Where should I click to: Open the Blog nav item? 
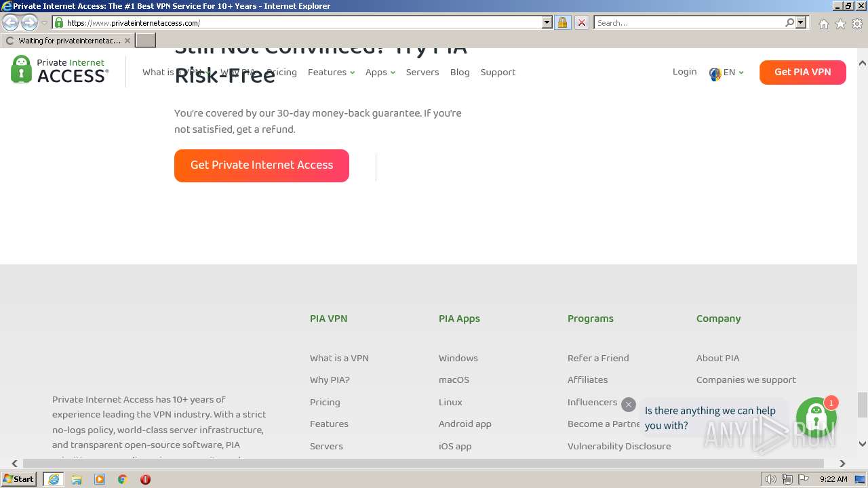pyautogui.click(x=460, y=72)
